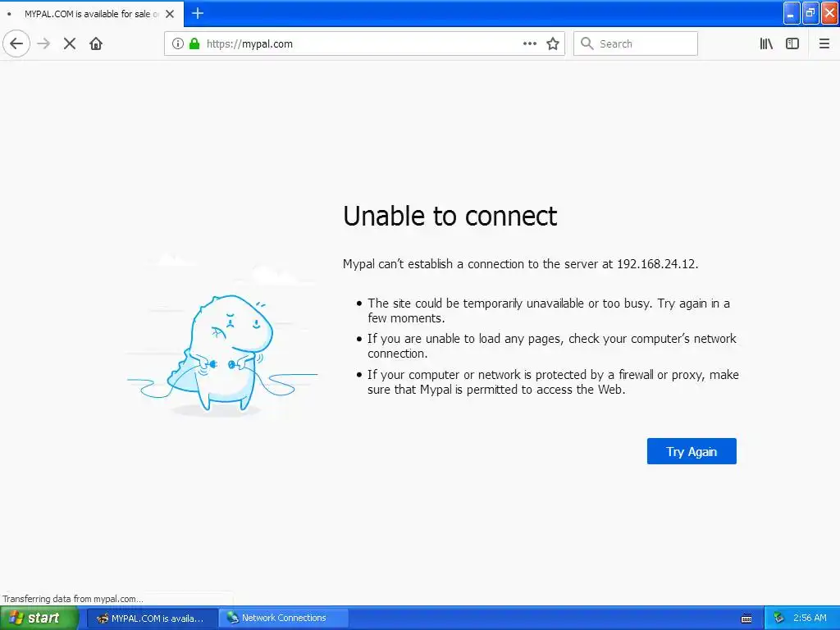The height and width of the screenshot is (630, 840).
Task: Switch to the MYPAL.COM taskbar window button
Action: tap(152, 619)
